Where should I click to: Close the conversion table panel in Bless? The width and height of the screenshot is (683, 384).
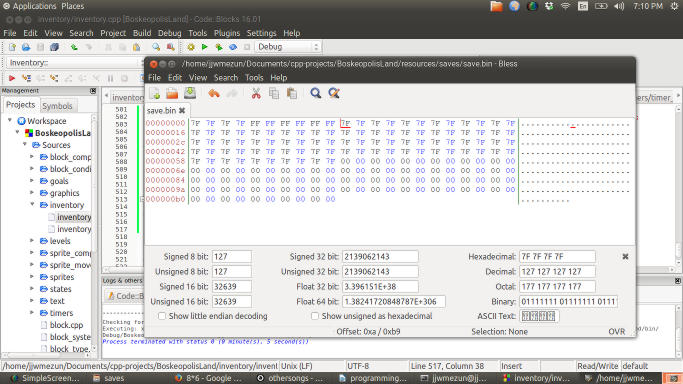[x=625, y=257]
